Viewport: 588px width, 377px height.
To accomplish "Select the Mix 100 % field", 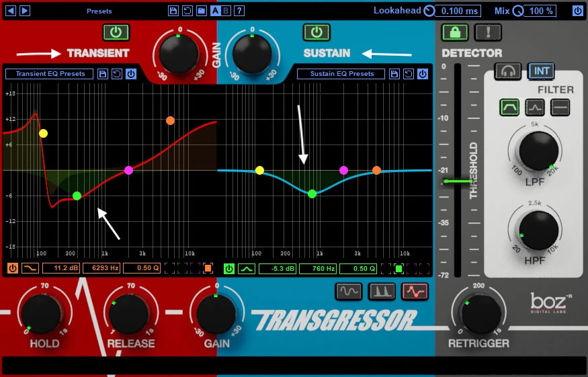I will pyautogui.click(x=540, y=11).
